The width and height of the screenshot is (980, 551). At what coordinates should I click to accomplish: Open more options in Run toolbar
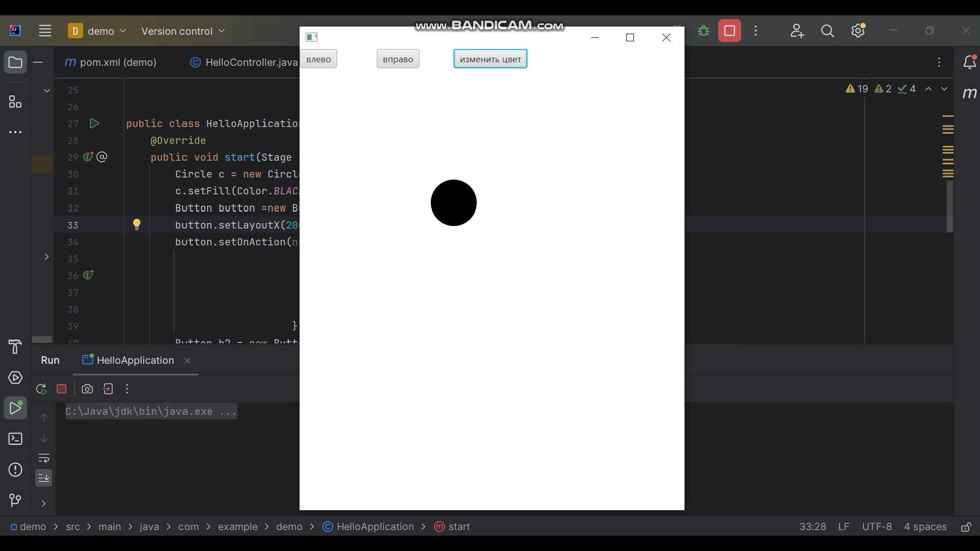tap(127, 389)
